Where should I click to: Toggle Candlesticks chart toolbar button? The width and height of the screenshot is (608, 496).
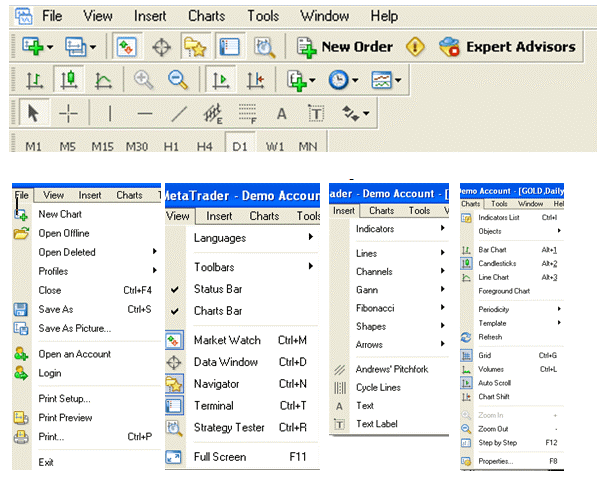click(69, 80)
